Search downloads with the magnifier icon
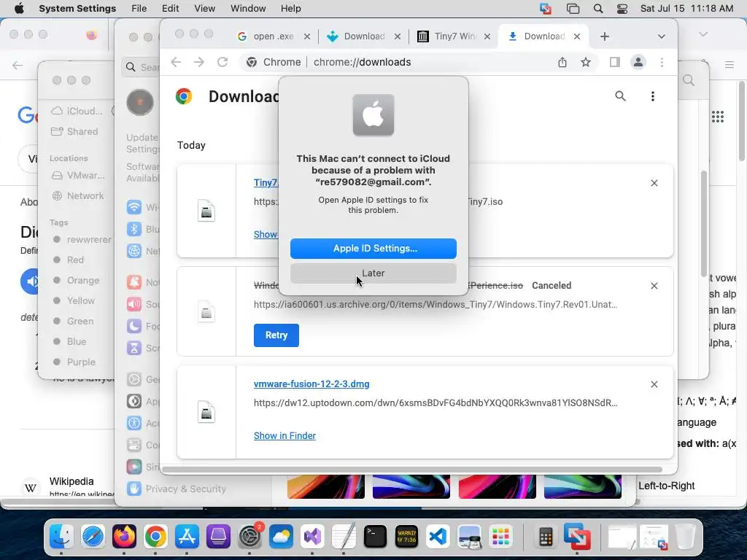The width and height of the screenshot is (747, 560). point(620,96)
